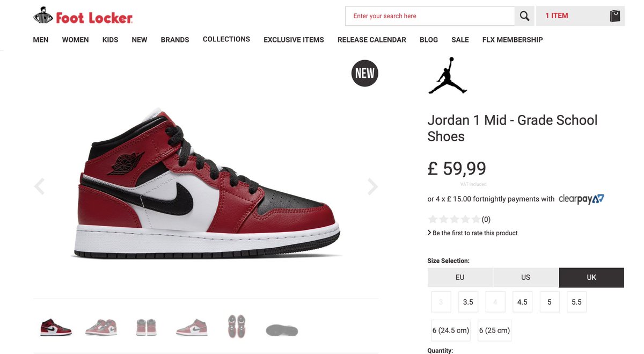644x354 pixels.
Task: Select UK size 3.5
Action: tap(468, 302)
